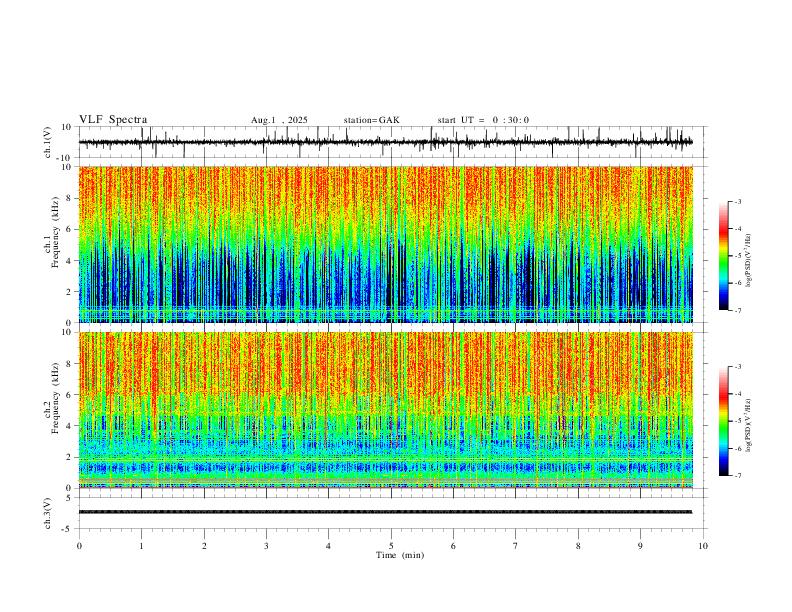The width and height of the screenshot is (792, 612).
Task: Click the "-7" tick on ch.1 colorbar
Action: point(737,310)
